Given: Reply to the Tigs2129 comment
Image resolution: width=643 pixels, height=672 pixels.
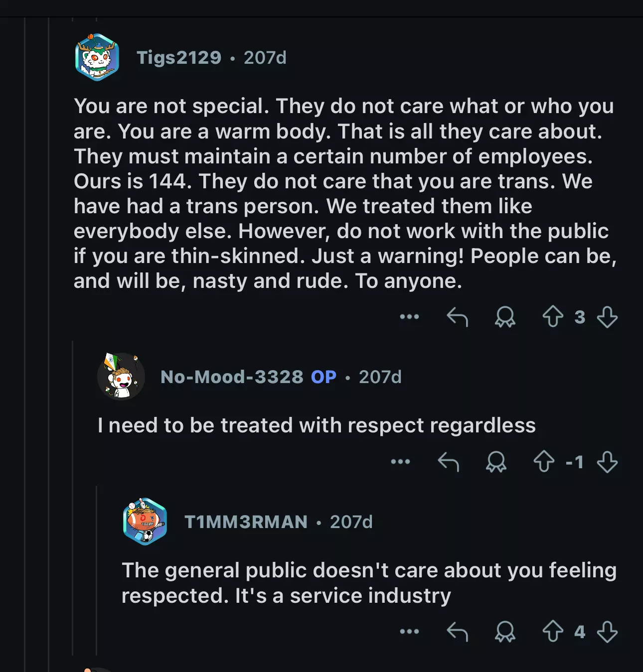Looking at the screenshot, I should coord(457,317).
